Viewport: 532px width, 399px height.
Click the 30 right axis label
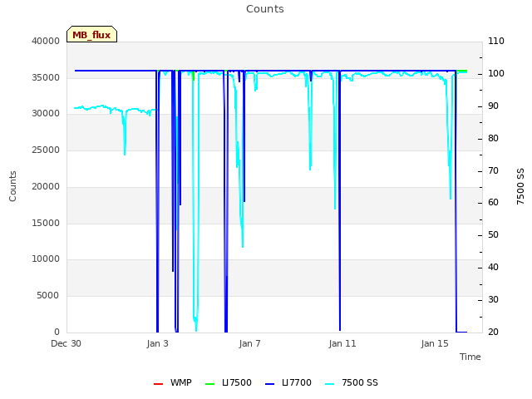tap(493, 299)
